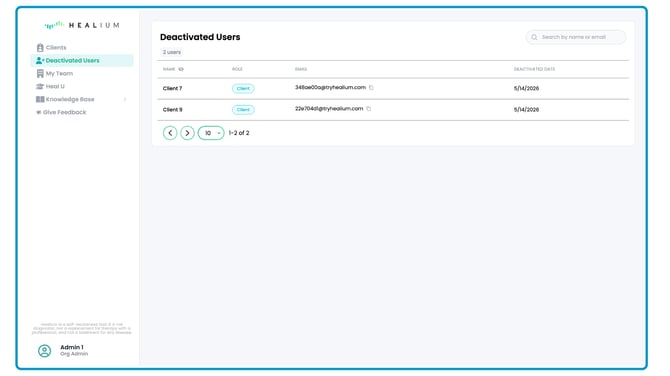Copy email of Client 7
The width and height of the screenshot is (670, 376).
click(371, 88)
